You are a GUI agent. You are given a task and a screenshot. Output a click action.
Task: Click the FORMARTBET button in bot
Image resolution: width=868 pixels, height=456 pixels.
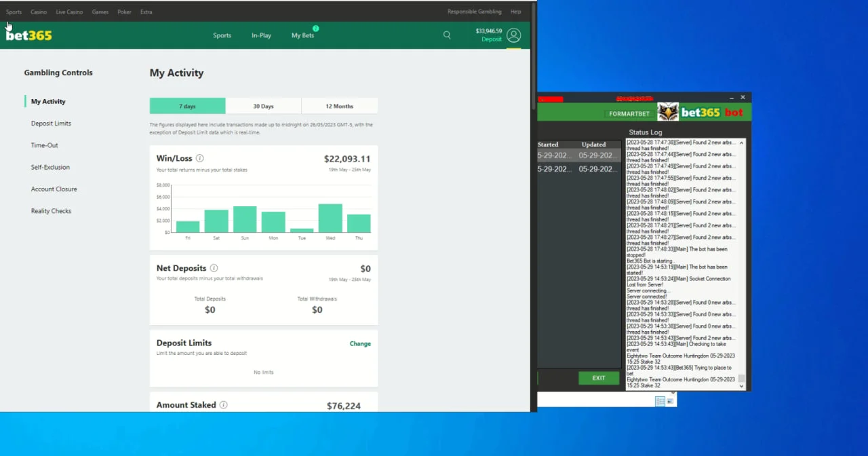[629, 113]
